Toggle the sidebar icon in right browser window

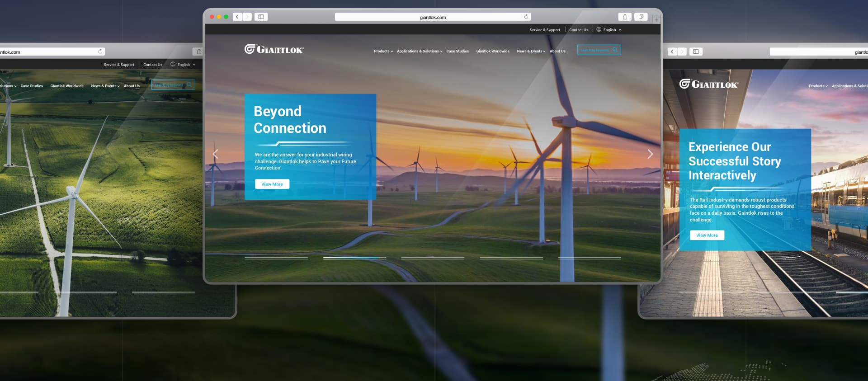tap(696, 52)
